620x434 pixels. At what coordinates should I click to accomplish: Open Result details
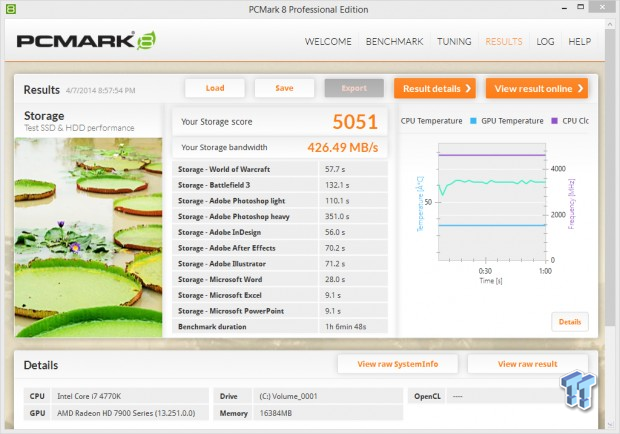tap(435, 88)
